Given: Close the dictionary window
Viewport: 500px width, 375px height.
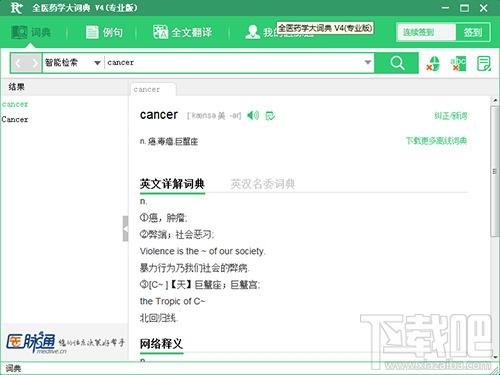Looking at the screenshot, I should tap(483, 8).
